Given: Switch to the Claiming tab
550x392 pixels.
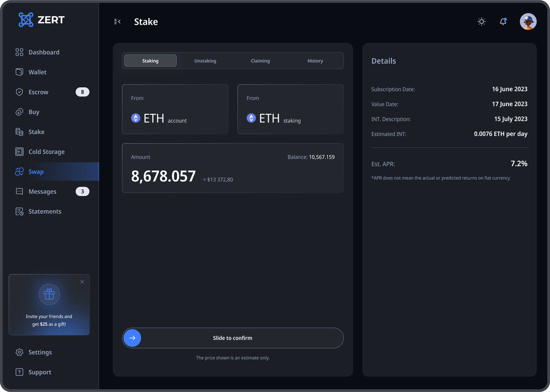Looking at the screenshot, I should 260,61.
